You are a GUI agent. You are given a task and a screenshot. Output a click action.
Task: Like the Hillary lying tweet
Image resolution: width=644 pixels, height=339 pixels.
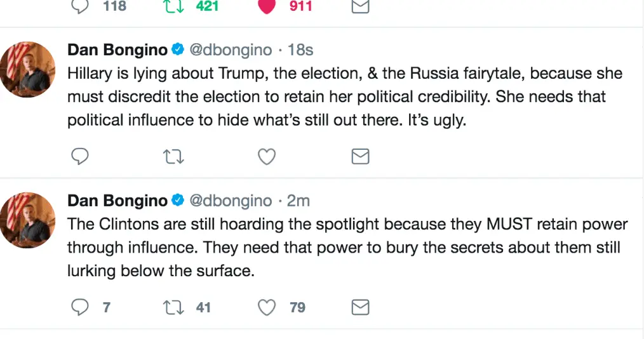click(267, 156)
